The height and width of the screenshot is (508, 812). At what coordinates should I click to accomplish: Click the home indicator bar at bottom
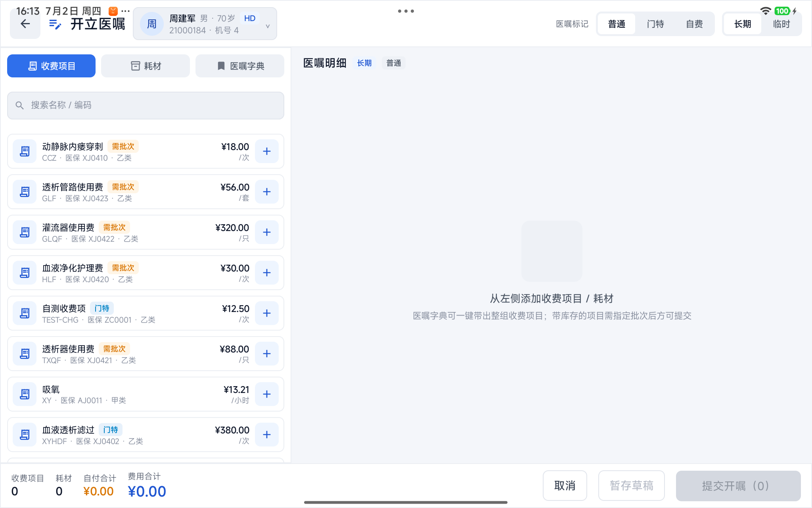click(x=406, y=502)
